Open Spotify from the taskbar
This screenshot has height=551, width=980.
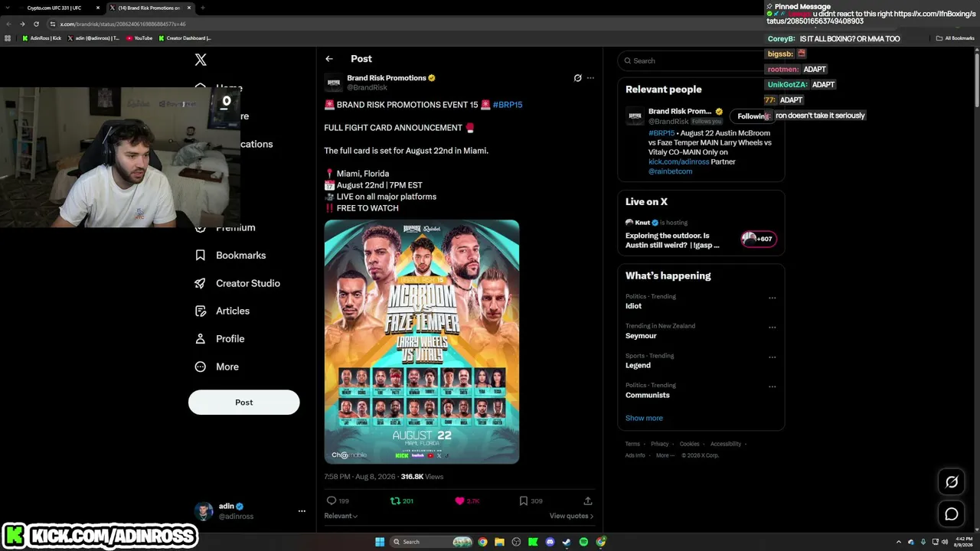tap(583, 542)
